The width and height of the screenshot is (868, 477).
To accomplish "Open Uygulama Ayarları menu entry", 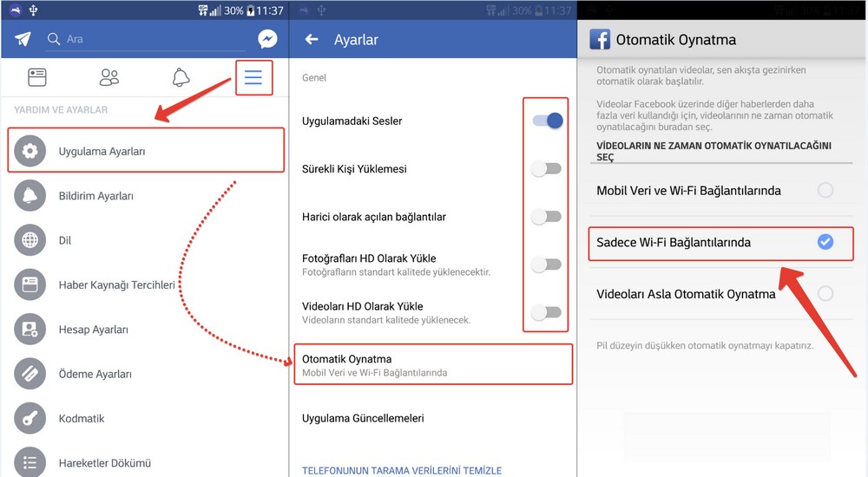I will 146,151.
